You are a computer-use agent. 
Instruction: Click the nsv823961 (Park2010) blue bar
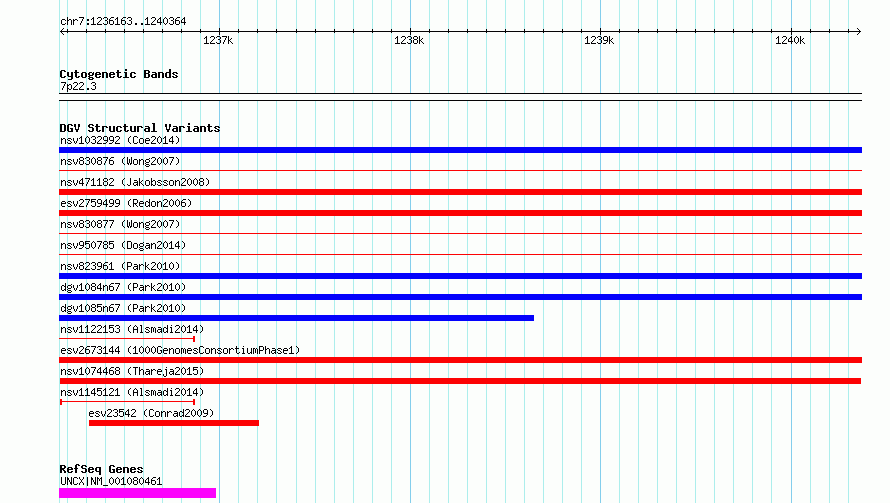click(x=460, y=276)
